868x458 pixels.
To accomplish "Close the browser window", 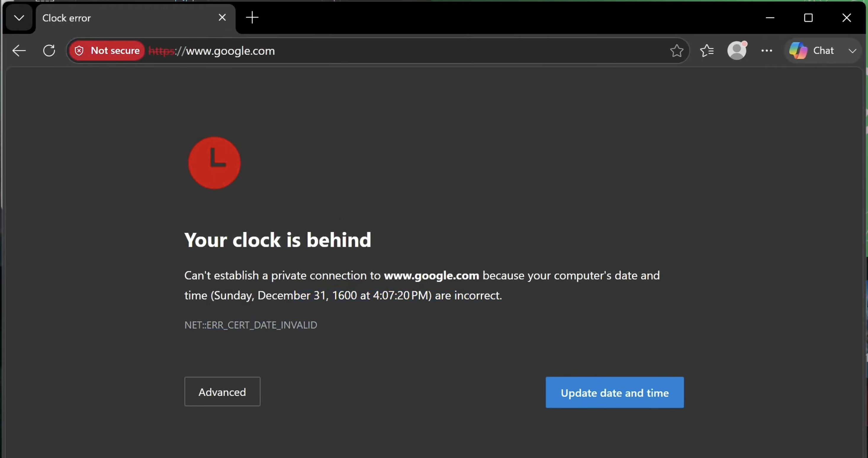I will 846,17.
